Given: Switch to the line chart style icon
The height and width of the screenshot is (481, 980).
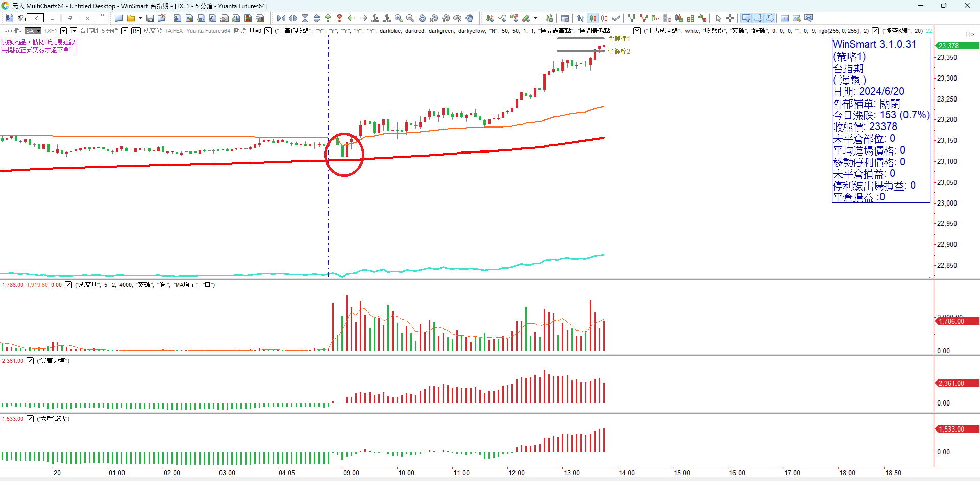Looking at the screenshot, I should tap(617, 18).
